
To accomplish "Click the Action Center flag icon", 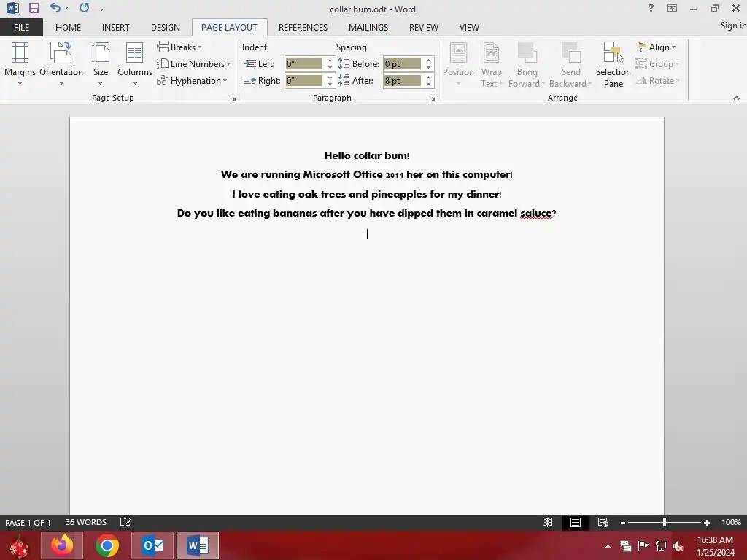I will coord(643,545).
